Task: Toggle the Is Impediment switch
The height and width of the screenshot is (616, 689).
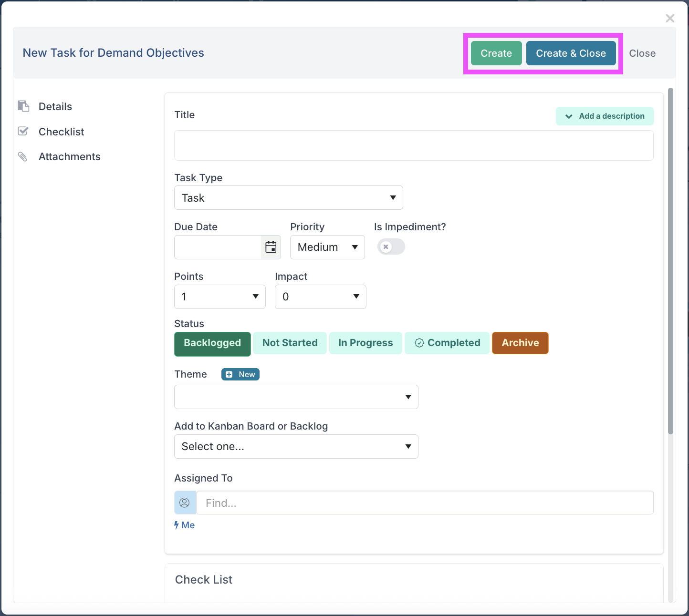Action: [391, 247]
